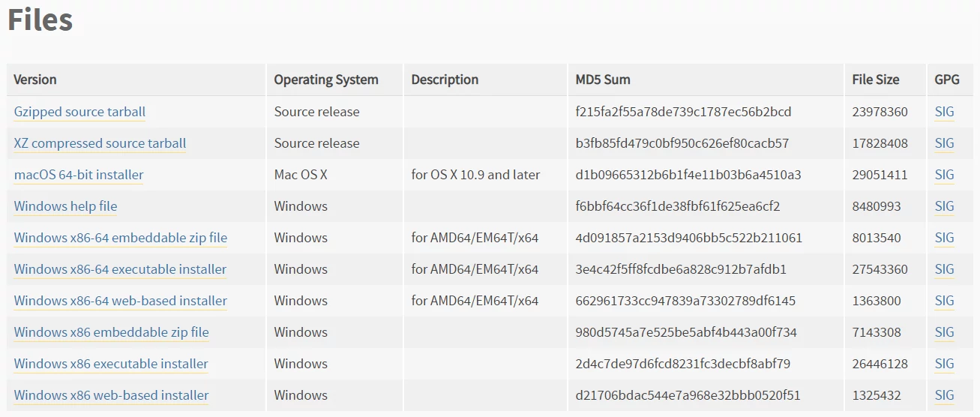Open the Windows help file link

[65, 206]
